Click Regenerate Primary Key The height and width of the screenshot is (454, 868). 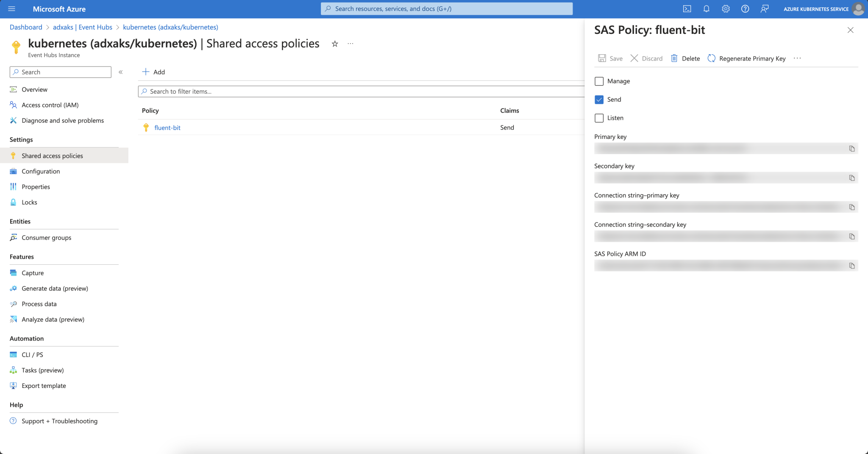[x=752, y=58]
